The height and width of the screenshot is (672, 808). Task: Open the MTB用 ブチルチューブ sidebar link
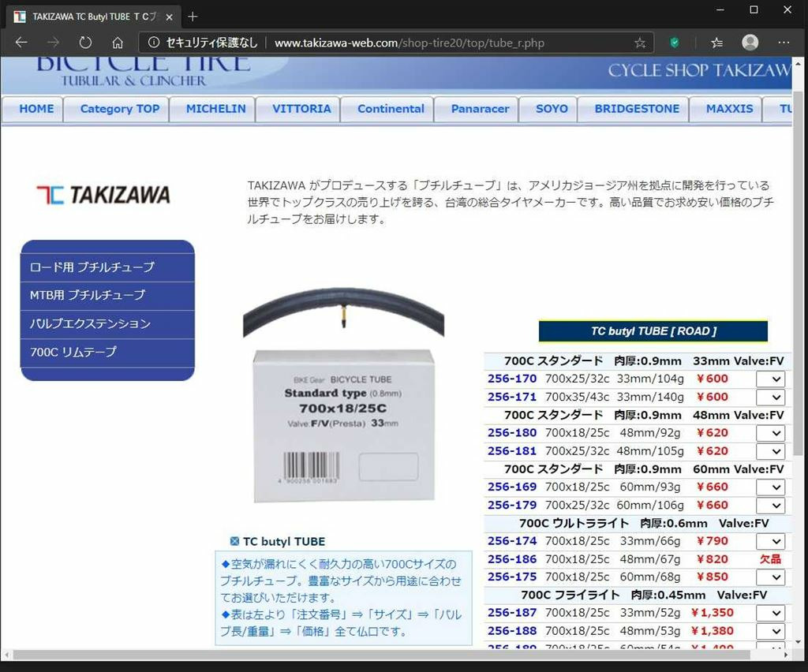click(88, 295)
